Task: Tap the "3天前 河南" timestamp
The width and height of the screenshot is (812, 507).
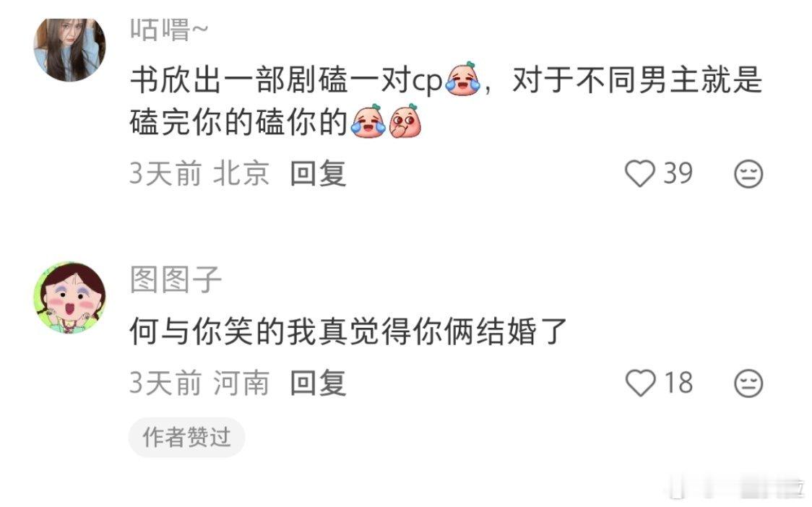Action: pos(199,383)
